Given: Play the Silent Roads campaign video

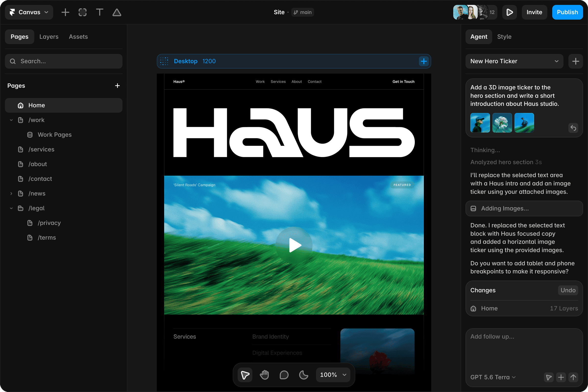Looking at the screenshot, I should [x=294, y=245].
